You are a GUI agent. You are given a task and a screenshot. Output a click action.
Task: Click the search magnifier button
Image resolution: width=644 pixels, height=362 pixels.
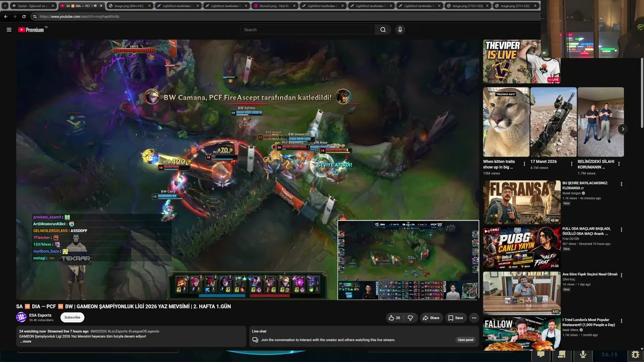click(x=383, y=30)
